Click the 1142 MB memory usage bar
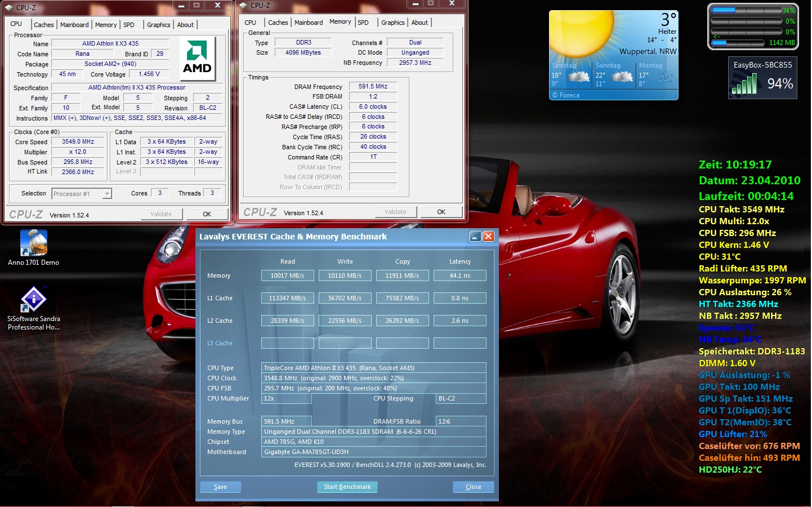Screen dimensions: 812x507 pos(739,43)
